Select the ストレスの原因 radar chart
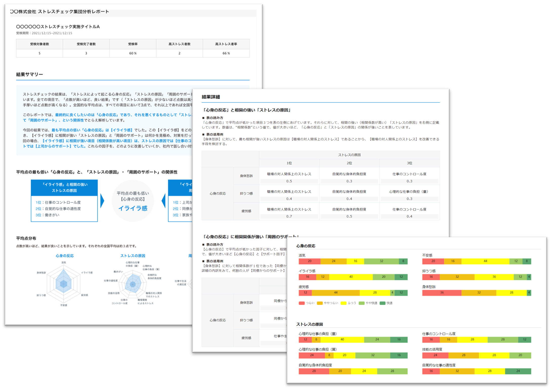This screenshot has height=392, width=556. 133,284
